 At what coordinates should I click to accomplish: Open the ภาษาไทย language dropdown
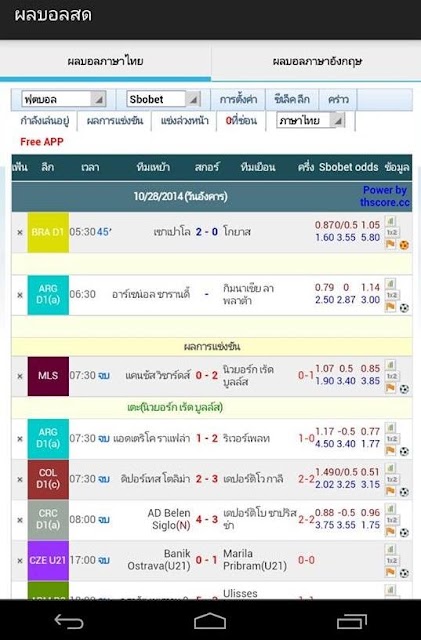pos(311,120)
